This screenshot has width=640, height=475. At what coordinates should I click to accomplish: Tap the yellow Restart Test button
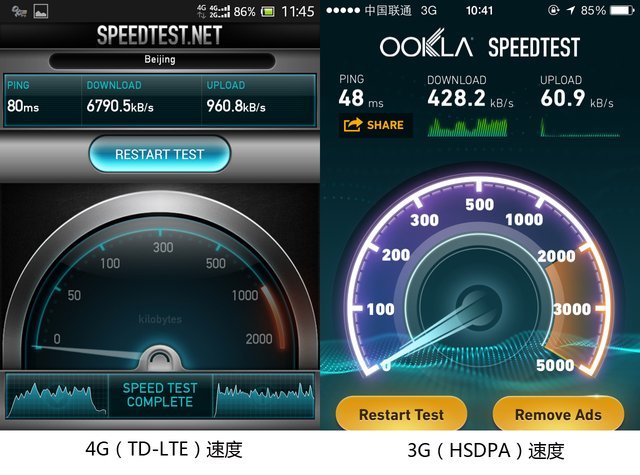click(x=401, y=414)
